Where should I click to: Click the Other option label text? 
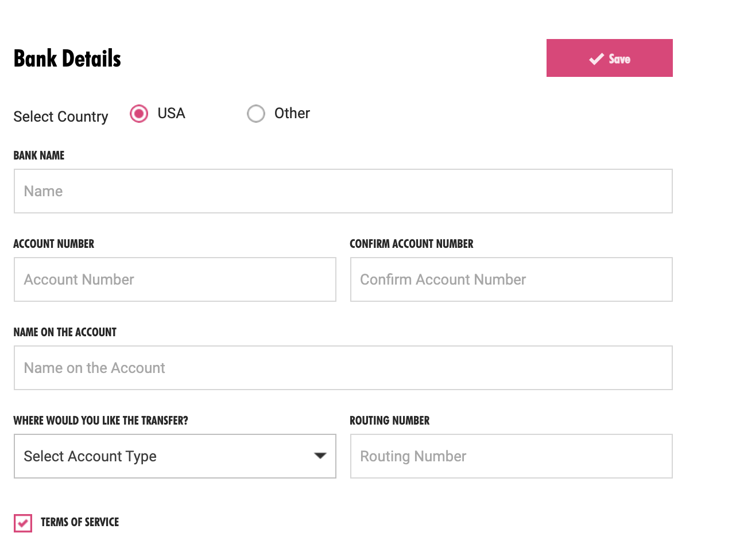(292, 114)
